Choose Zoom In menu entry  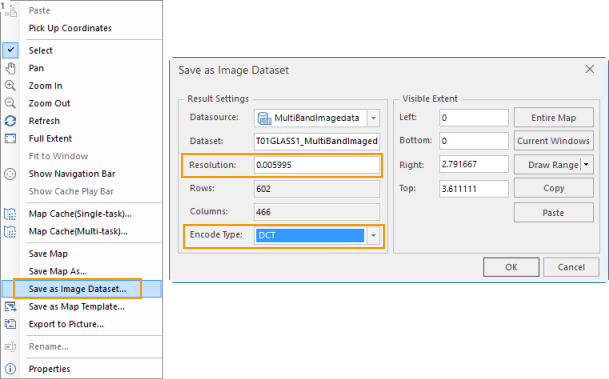click(x=45, y=86)
